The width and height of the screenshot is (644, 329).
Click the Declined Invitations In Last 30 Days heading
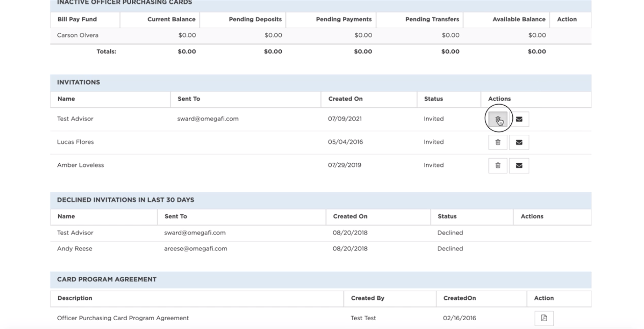pos(126,200)
